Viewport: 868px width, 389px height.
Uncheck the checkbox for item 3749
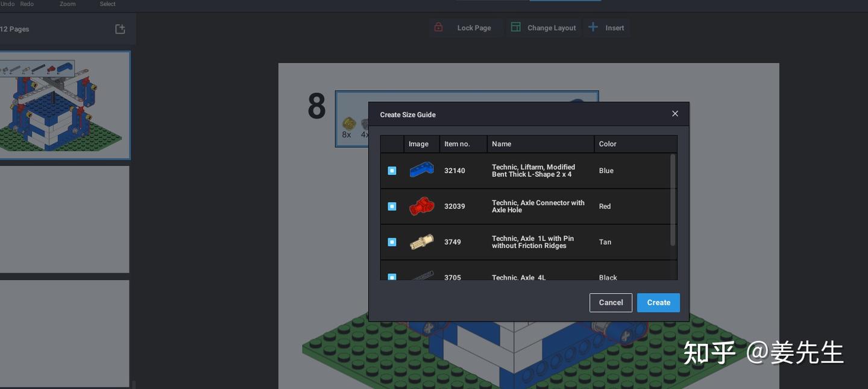click(392, 242)
